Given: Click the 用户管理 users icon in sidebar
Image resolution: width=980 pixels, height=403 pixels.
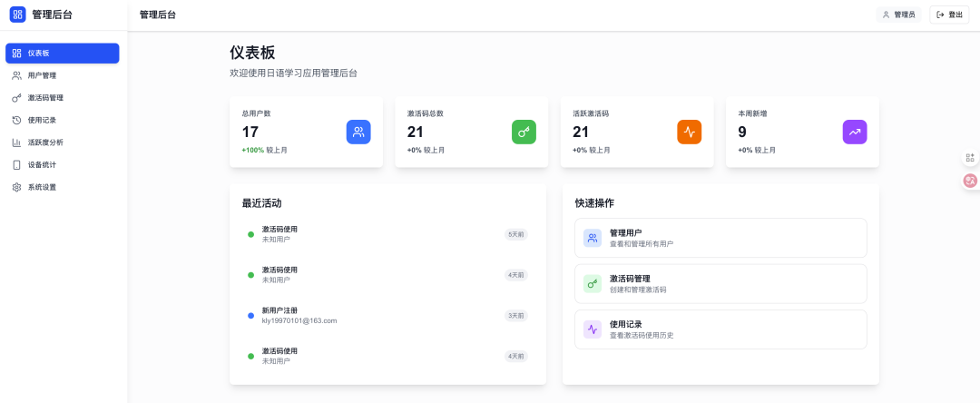Looking at the screenshot, I should 17,75.
